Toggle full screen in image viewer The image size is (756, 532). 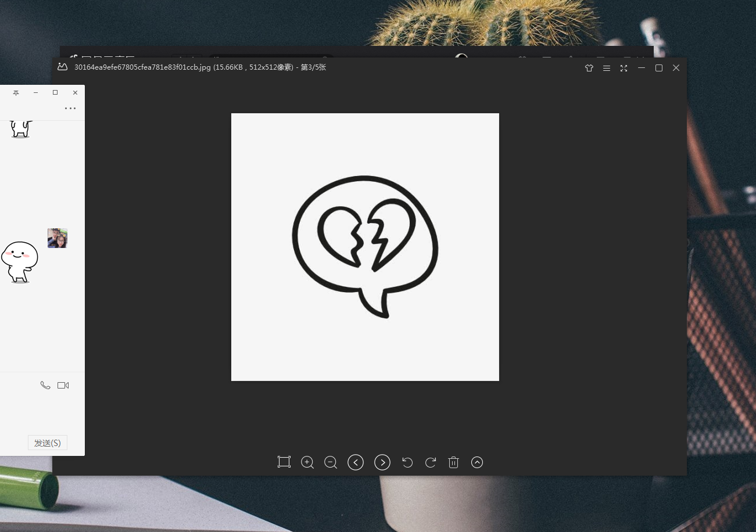coord(624,68)
